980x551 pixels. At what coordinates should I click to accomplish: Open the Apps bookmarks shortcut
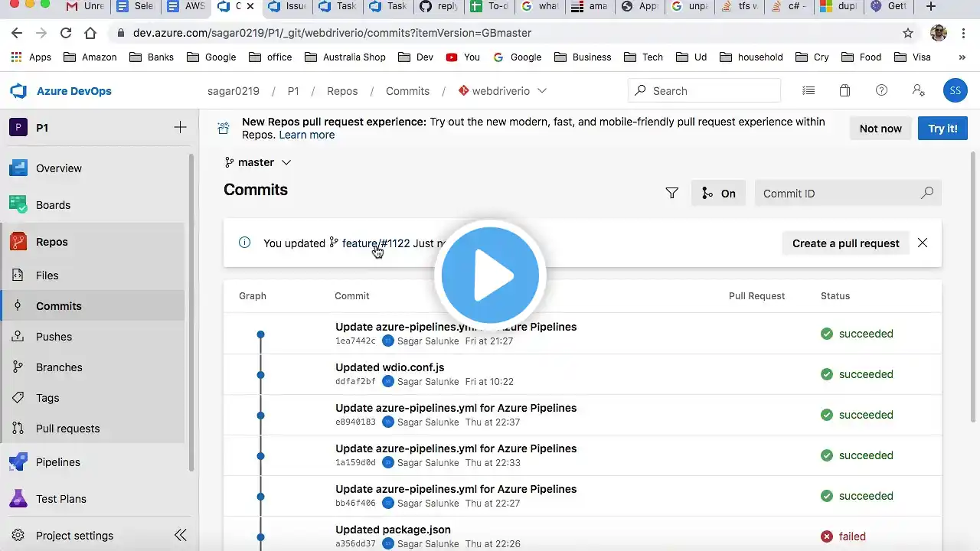(x=31, y=57)
